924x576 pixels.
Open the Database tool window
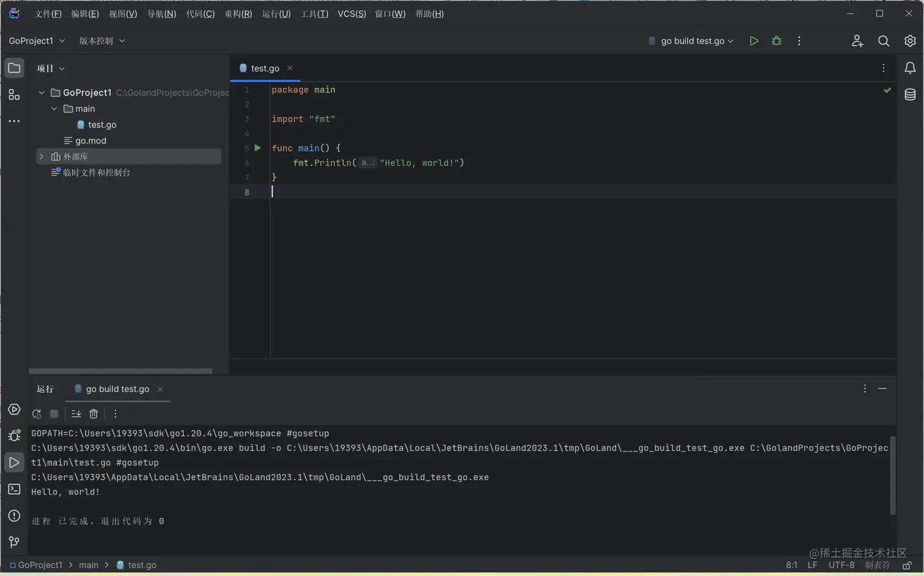(x=910, y=95)
